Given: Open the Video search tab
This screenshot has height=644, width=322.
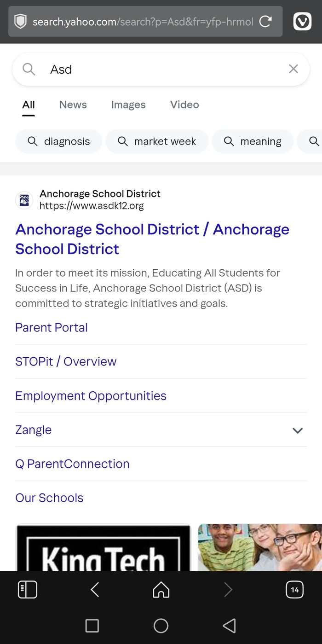Looking at the screenshot, I should (x=184, y=105).
